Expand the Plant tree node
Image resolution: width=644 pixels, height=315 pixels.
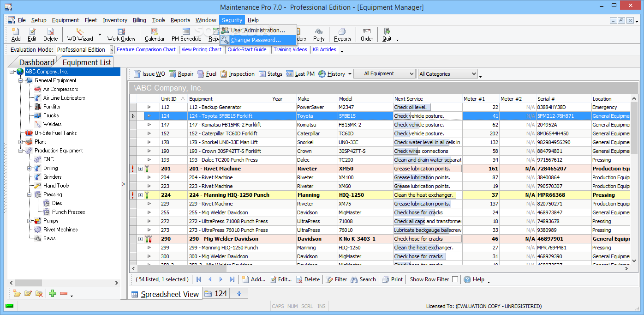(21, 142)
